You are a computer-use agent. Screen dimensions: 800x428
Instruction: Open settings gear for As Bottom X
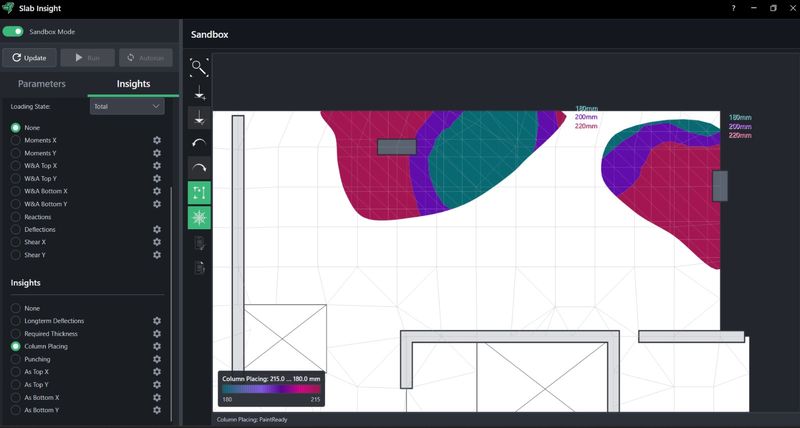[157, 397]
